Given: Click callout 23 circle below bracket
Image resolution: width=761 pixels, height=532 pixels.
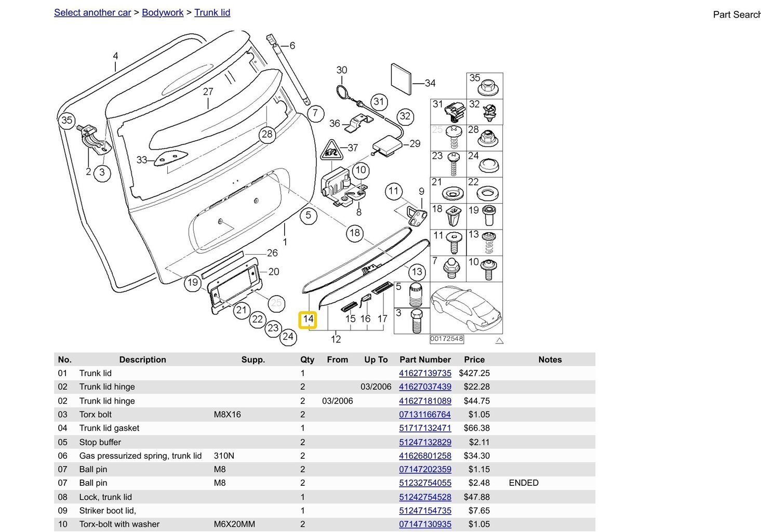Looking at the screenshot, I should (273, 328).
